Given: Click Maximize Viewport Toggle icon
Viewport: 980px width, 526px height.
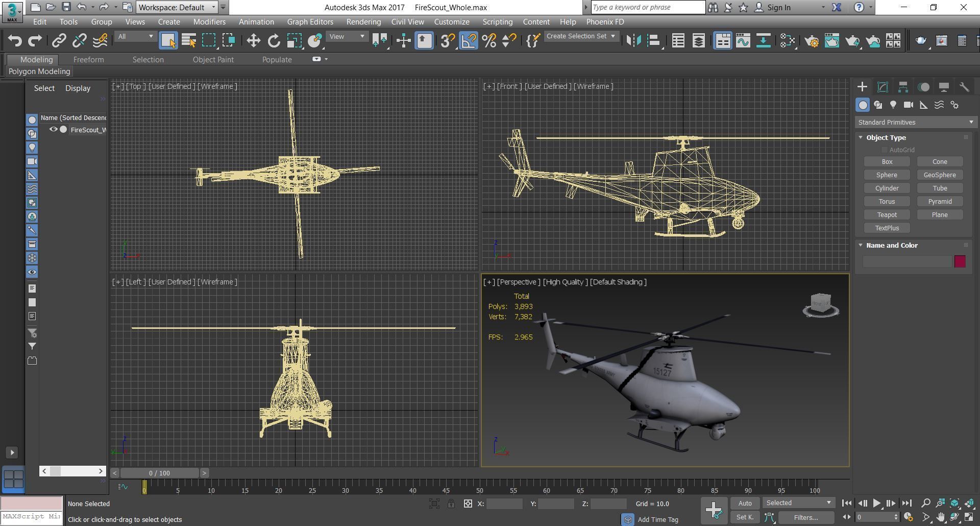Looking at the screenshot, I should click(969, 517).
